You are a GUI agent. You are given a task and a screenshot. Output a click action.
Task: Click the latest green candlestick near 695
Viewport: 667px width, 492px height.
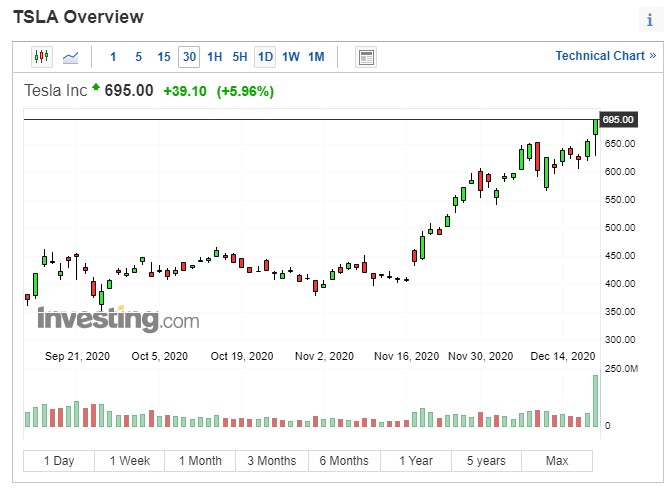coord(596,127)
